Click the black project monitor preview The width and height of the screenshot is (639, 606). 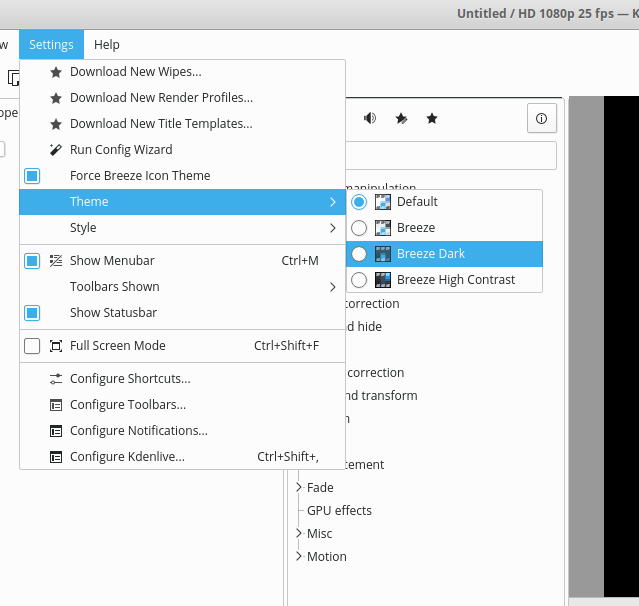[x=621, y=346]
